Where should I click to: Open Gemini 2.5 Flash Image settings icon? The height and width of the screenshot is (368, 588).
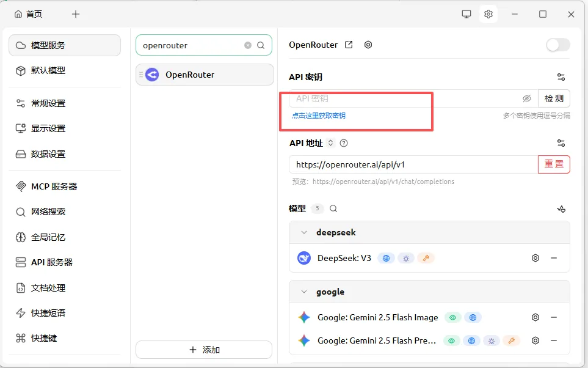click(x=535, y=317)
